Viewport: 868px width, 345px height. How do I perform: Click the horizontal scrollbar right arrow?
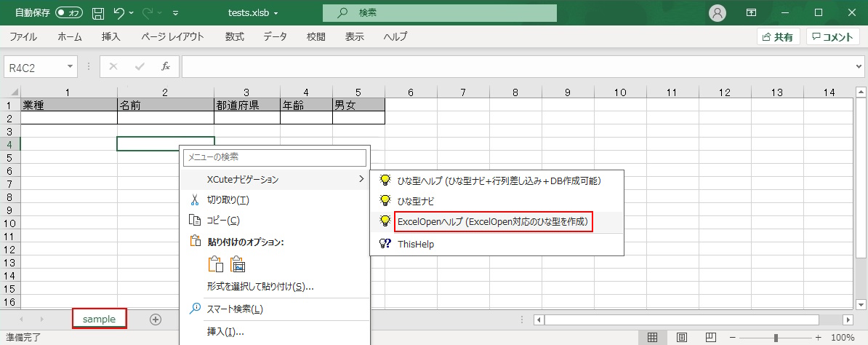tap(848, 320)
